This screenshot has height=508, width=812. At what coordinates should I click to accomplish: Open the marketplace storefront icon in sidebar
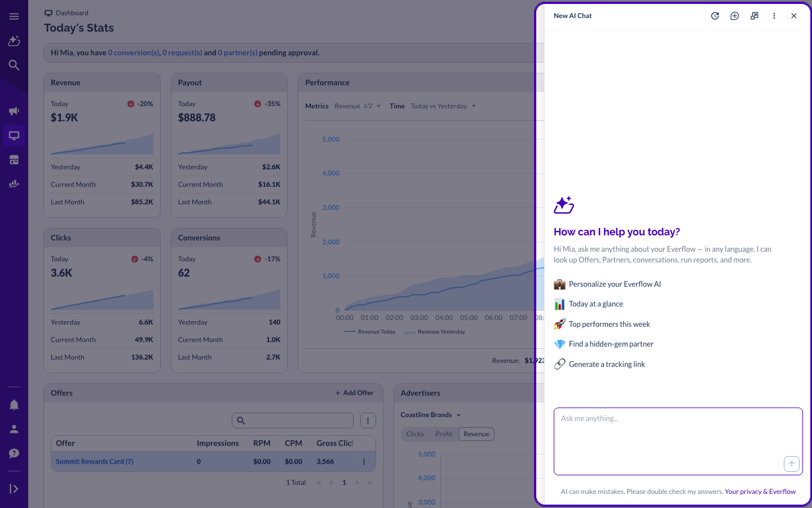click(14, 160)
